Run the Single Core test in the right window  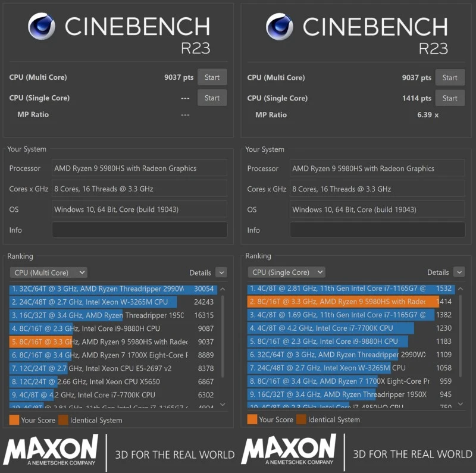(x=450, y=98)
